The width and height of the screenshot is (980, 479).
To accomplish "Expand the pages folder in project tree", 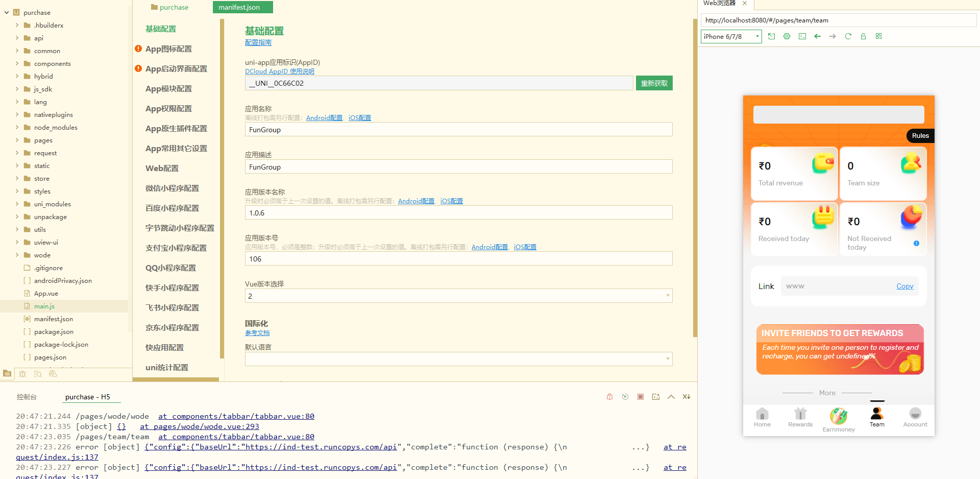I will point(17,140).
